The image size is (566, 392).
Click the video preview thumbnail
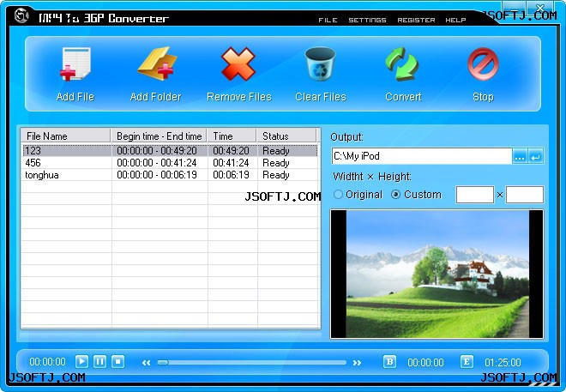coord(437,274)
